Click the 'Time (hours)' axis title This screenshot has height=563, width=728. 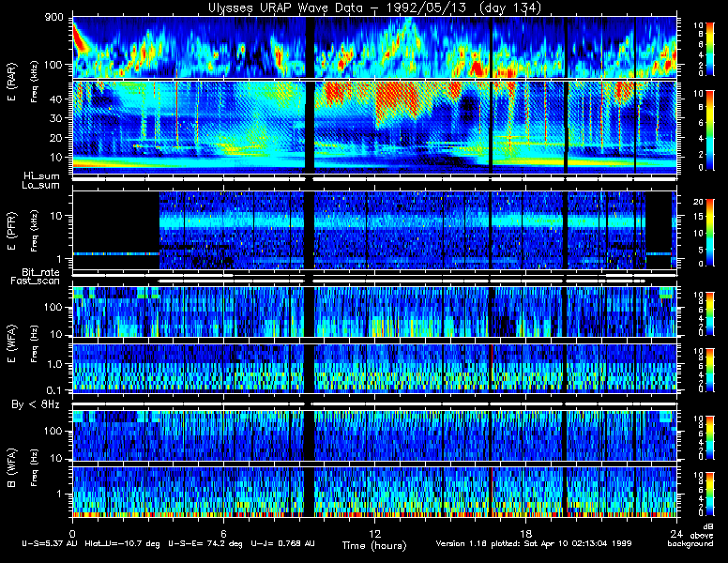[x=374, y=545]
